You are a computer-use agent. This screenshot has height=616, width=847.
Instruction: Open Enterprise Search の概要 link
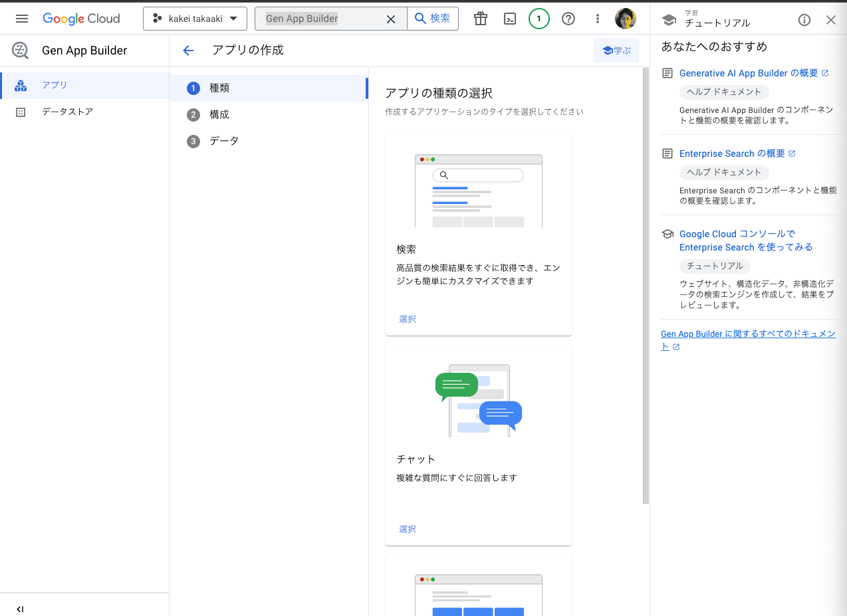coord(732,154)
